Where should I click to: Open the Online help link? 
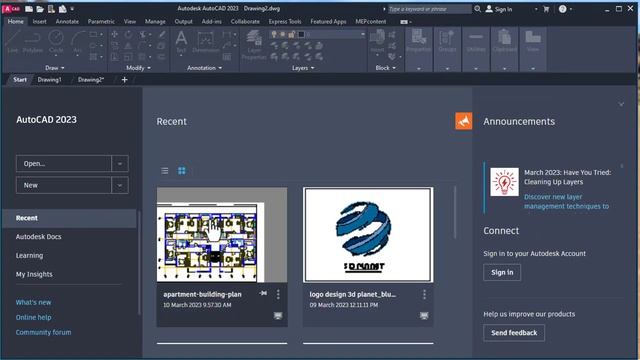pyautogui.click(x=33, y=317)
